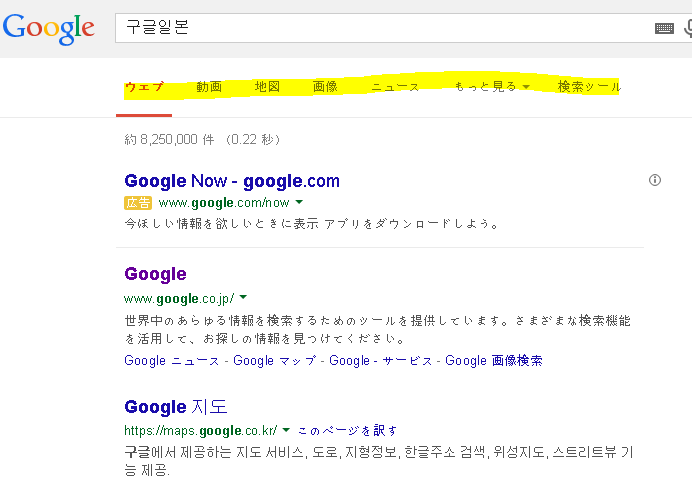Open the purple Google result title

[155, 275]
